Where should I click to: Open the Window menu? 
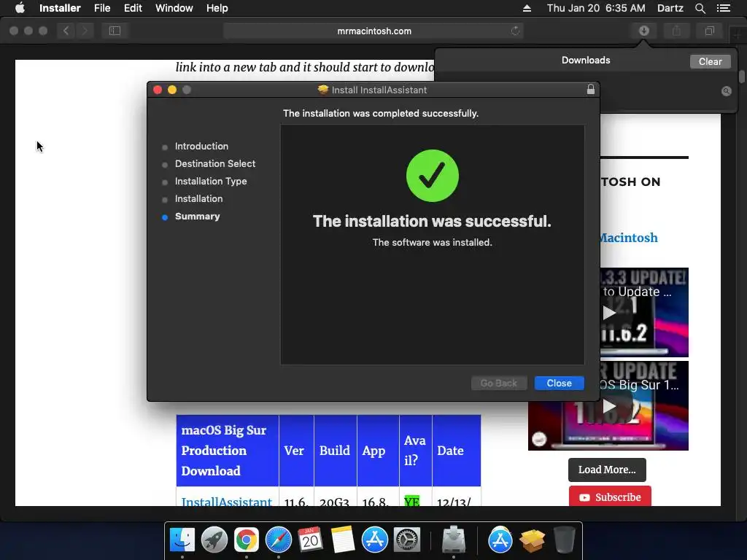click(174, 8)
